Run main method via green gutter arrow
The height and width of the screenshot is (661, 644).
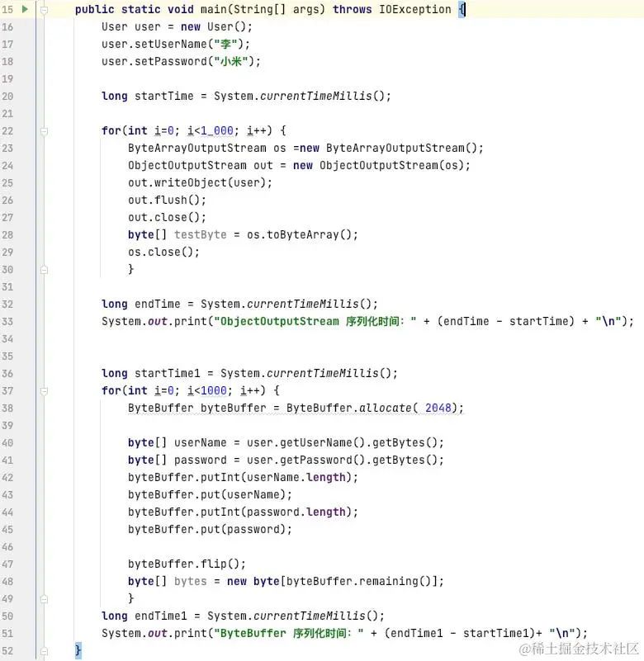pos(25,9)
